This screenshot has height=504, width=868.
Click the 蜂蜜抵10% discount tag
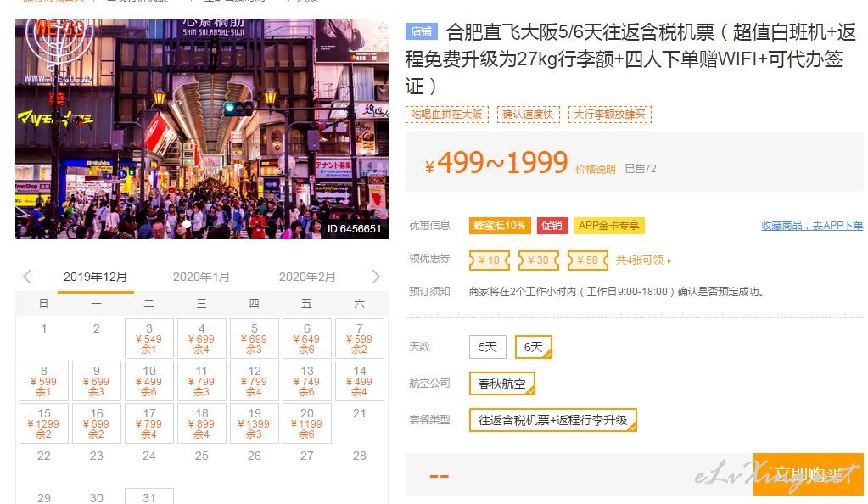(499, 226)
